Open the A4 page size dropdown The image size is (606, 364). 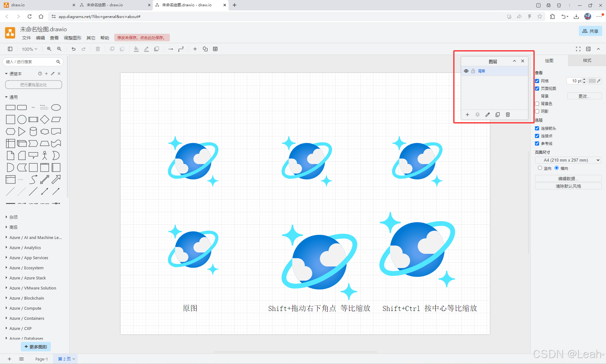pyautogui.click(x=568, y=160)
